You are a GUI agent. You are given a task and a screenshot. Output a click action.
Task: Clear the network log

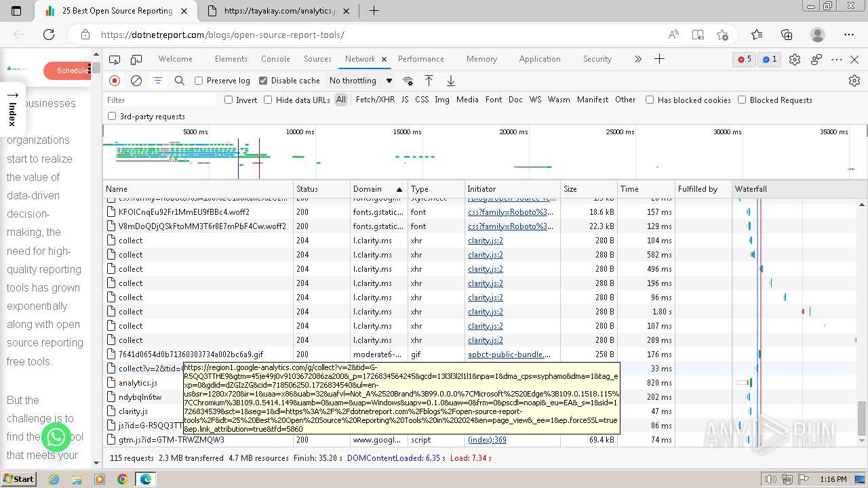coord(136,81)
